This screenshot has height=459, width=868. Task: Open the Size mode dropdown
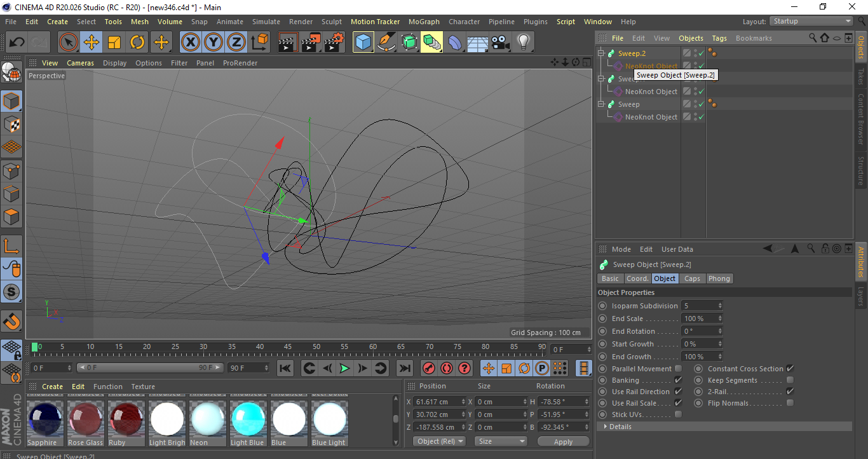501,441
